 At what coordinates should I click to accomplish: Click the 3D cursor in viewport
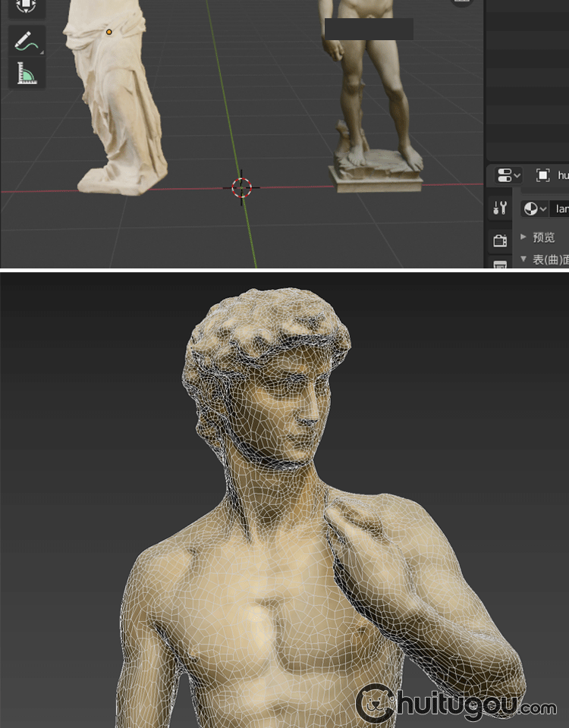(242, 187)
